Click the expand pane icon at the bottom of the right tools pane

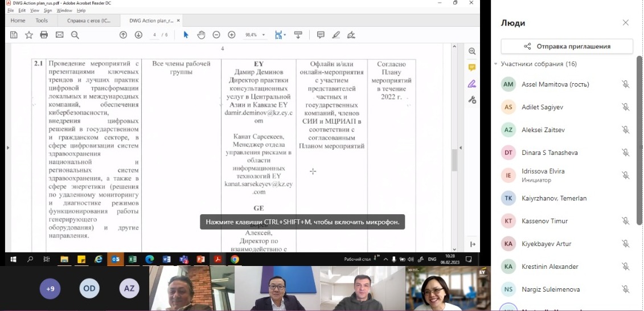[472, 244]
